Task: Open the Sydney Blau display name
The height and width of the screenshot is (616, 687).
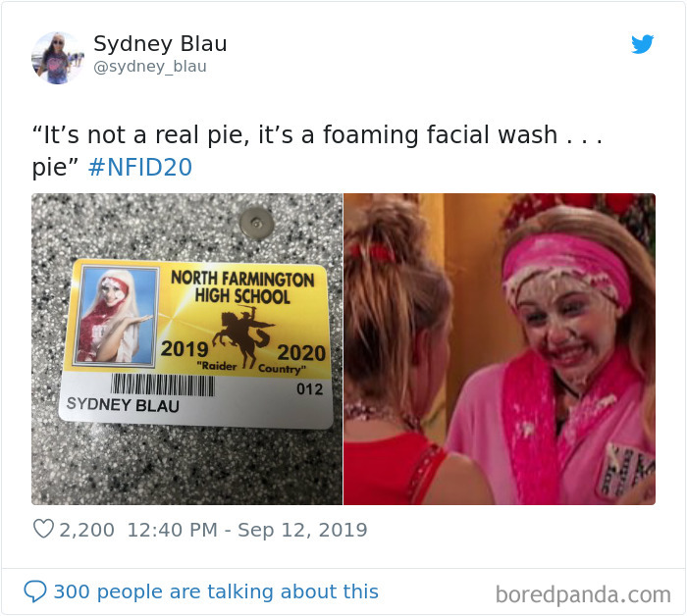Action: point(160,43)
